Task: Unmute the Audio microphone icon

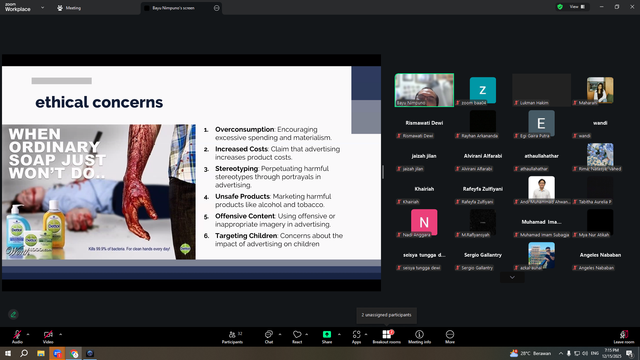Action: [17, 334]
